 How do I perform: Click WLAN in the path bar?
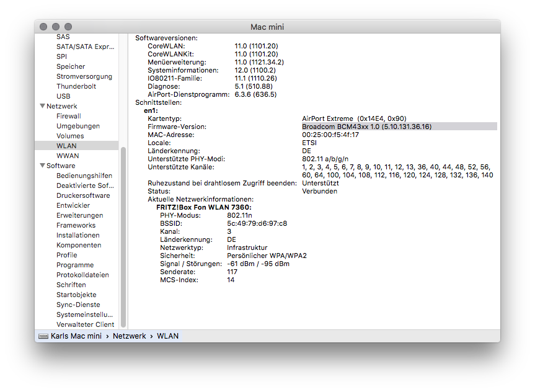[167, 336]
